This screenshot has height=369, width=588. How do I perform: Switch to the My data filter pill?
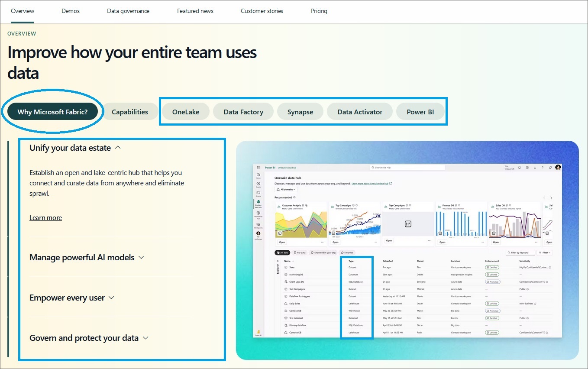point(300,252)
